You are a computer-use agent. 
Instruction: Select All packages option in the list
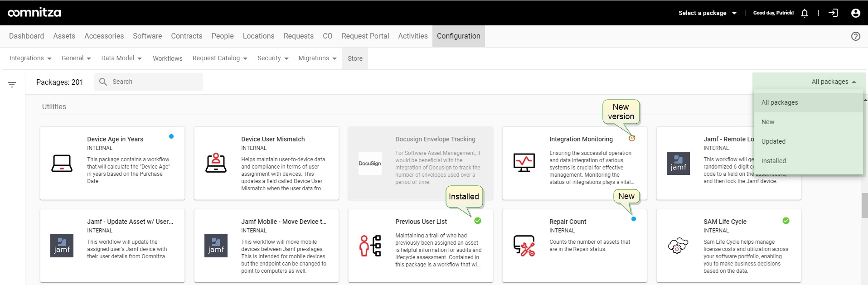(809, 102)
